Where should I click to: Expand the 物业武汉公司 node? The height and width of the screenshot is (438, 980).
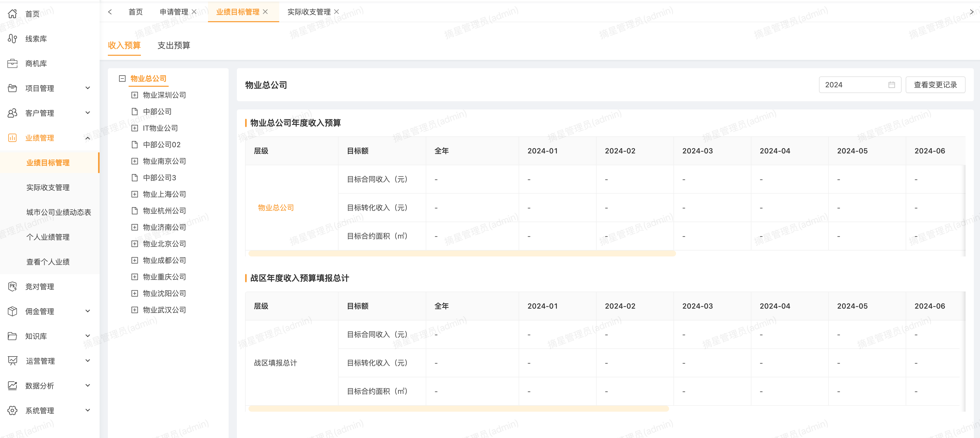[134, 310]
